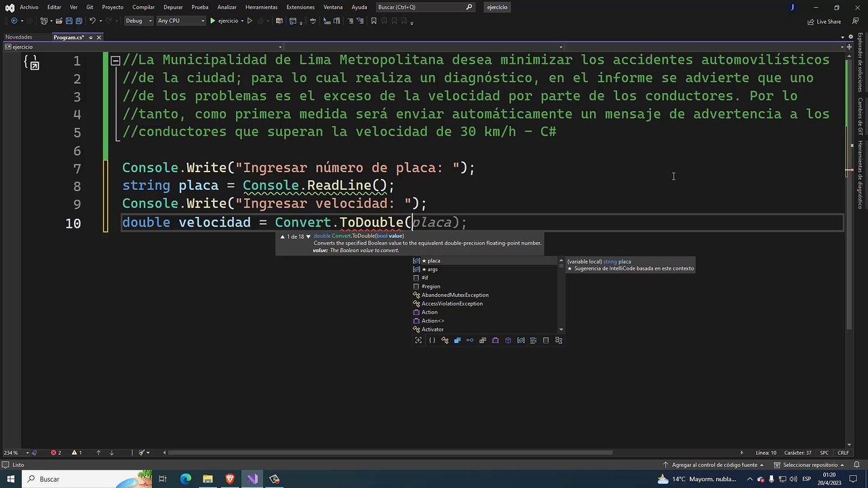Image resolution: width=868 pixels, height=488 pixels.
Task: Click the horizontal scrollbar of the editor
Action: (390, 453)
